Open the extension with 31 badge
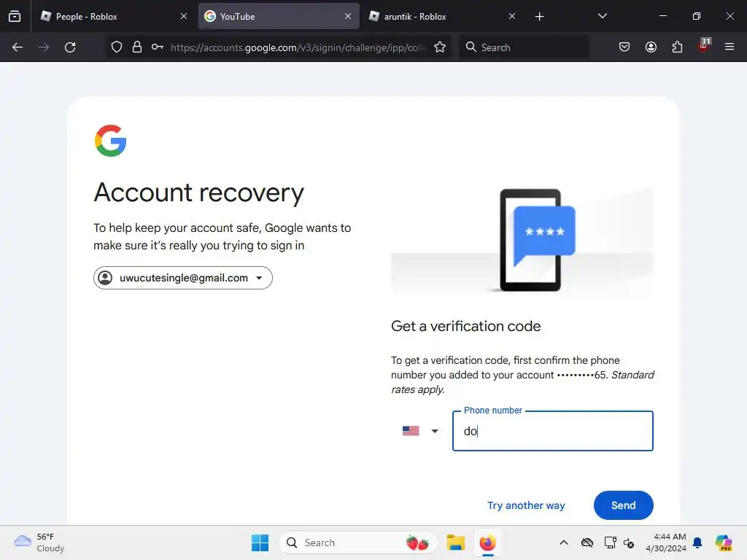 [704, 46]
